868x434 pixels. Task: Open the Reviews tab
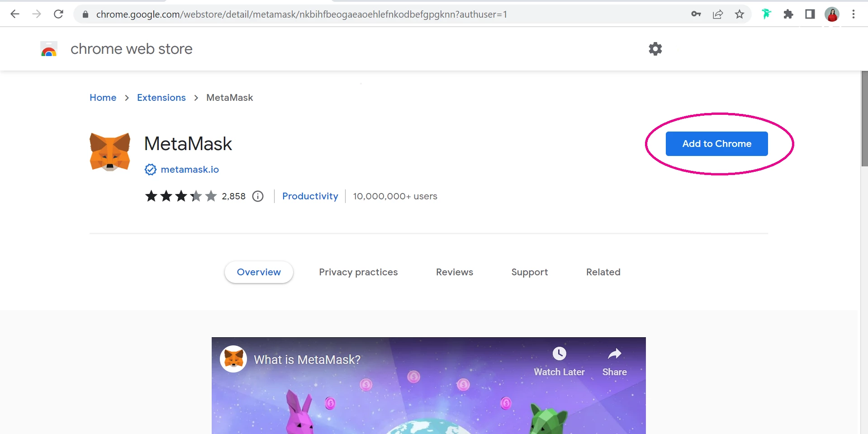coord(455,272)
